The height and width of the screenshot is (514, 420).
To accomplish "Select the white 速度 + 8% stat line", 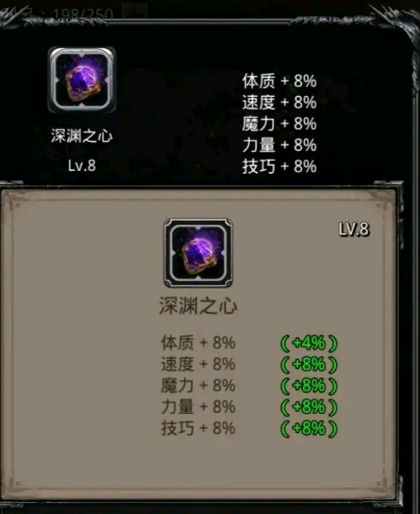I will 280,102.
